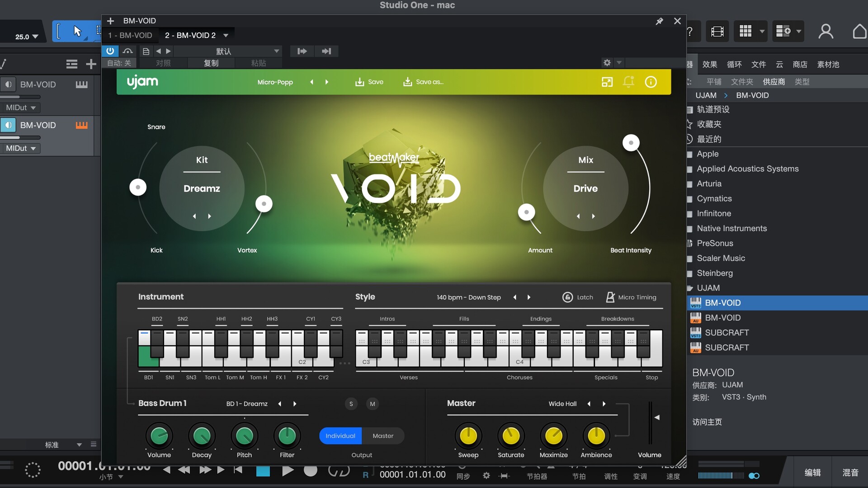
Task: Stop playback with blue stop button
Action: coord(263,471)
